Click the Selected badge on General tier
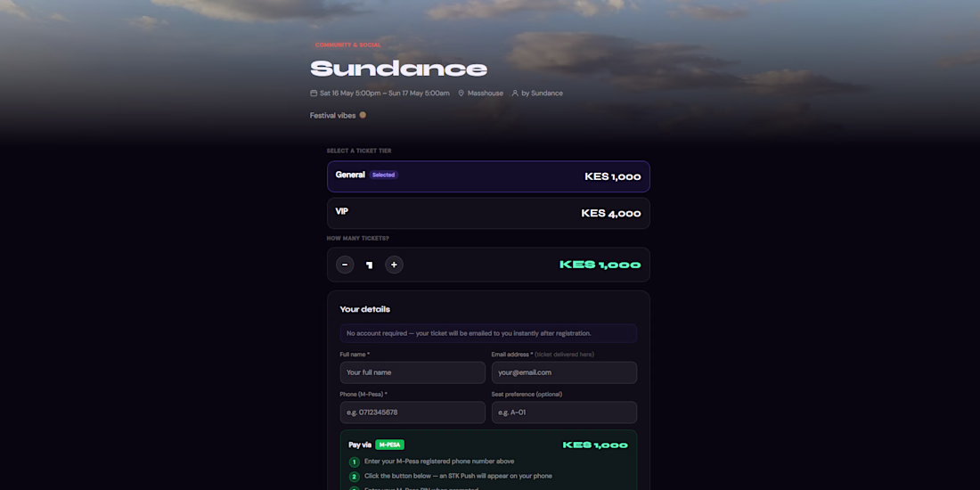The height and width of the screenshot is (490, 980). [x=384, y=175]
